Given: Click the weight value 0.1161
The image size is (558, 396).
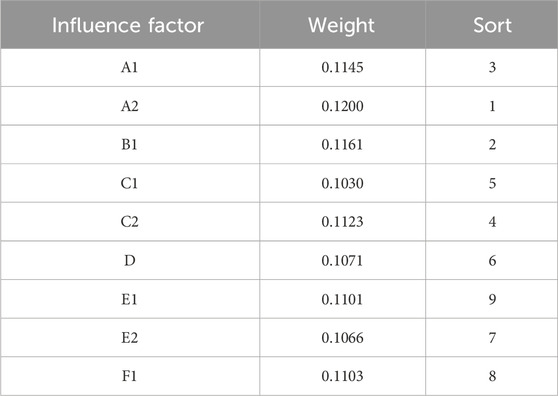Looking at the screenshot, I should pos(342,144).
